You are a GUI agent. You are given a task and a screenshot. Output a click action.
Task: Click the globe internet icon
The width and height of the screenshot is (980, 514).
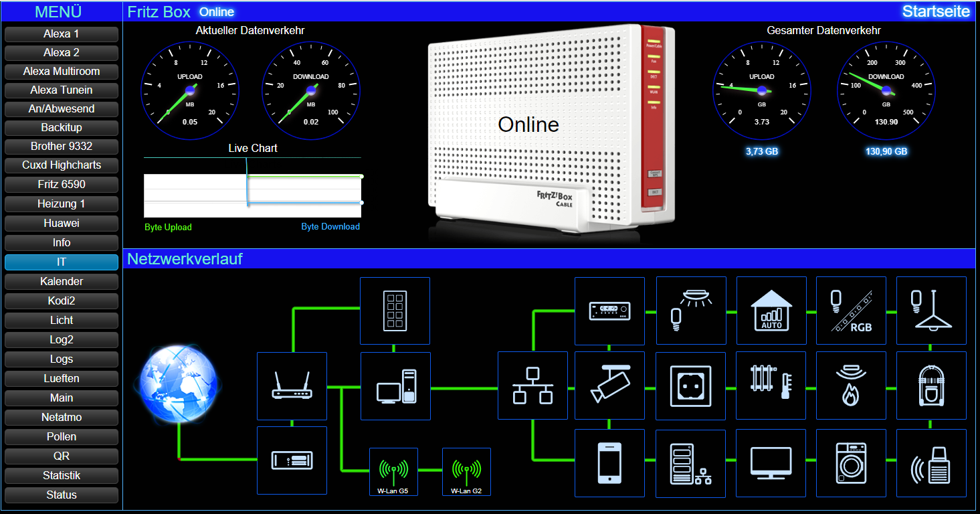179,383
